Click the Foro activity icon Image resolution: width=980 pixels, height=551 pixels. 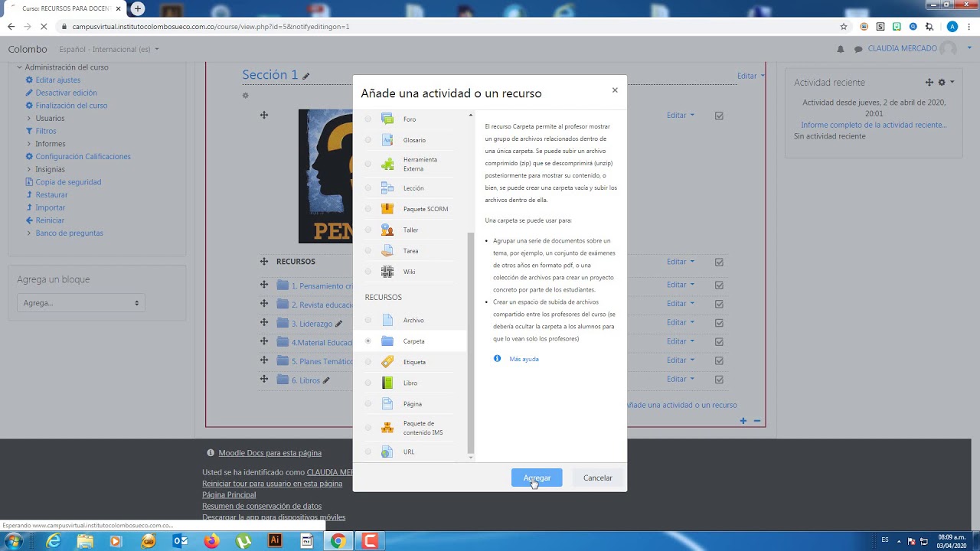pos(387,119)
